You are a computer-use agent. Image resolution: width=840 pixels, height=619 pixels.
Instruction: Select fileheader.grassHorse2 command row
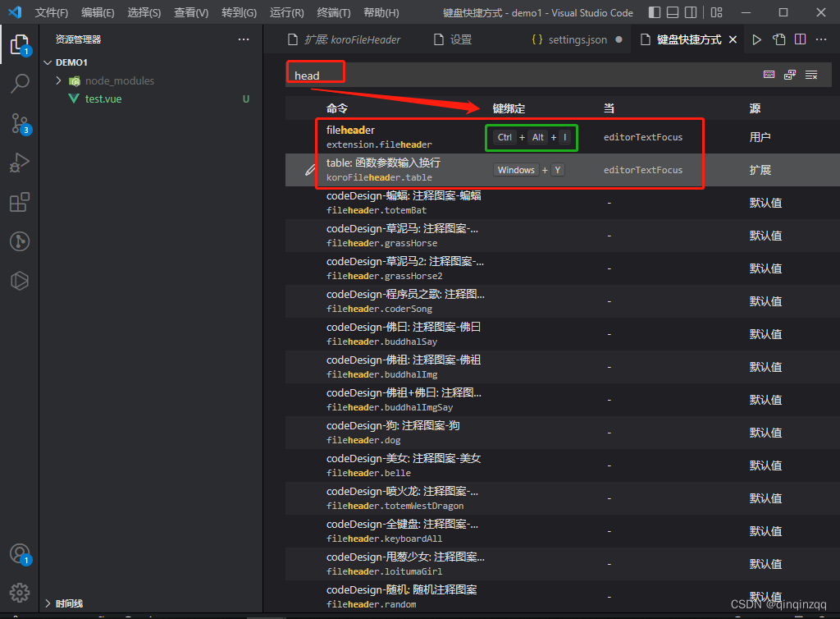click(x=563, y=268)
